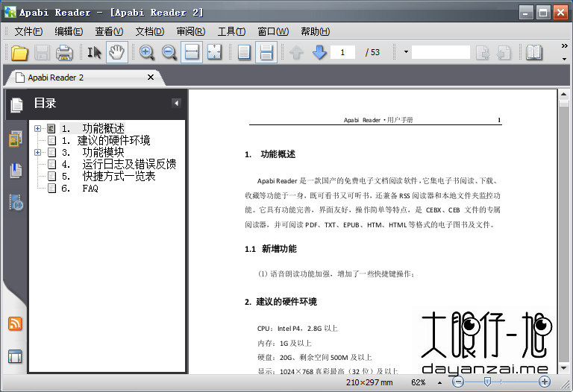Viewport: 573px width, 392px height.
Task: Open a file with the folder icon
Action: click(x=19, y=53)
